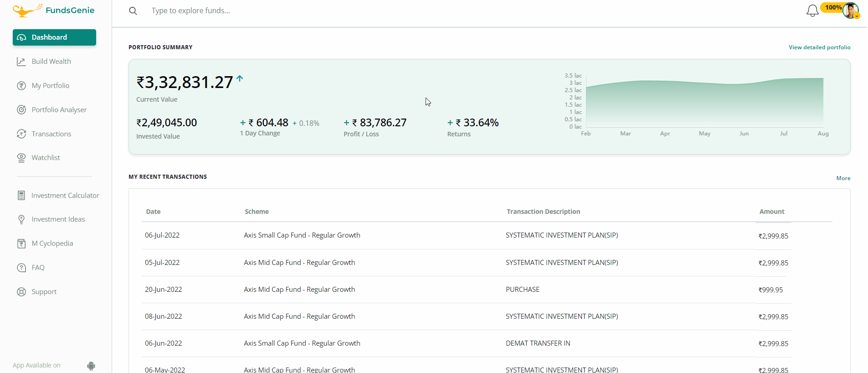The width and height of the screenshot is (868, 373).
Task: Open the Support label
Action: (44, 292)
